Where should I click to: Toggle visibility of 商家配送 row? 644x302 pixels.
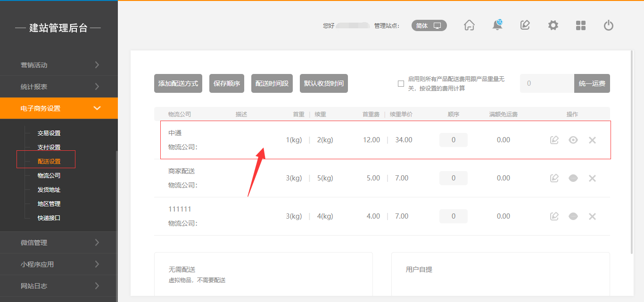click(x=573, y=178)
